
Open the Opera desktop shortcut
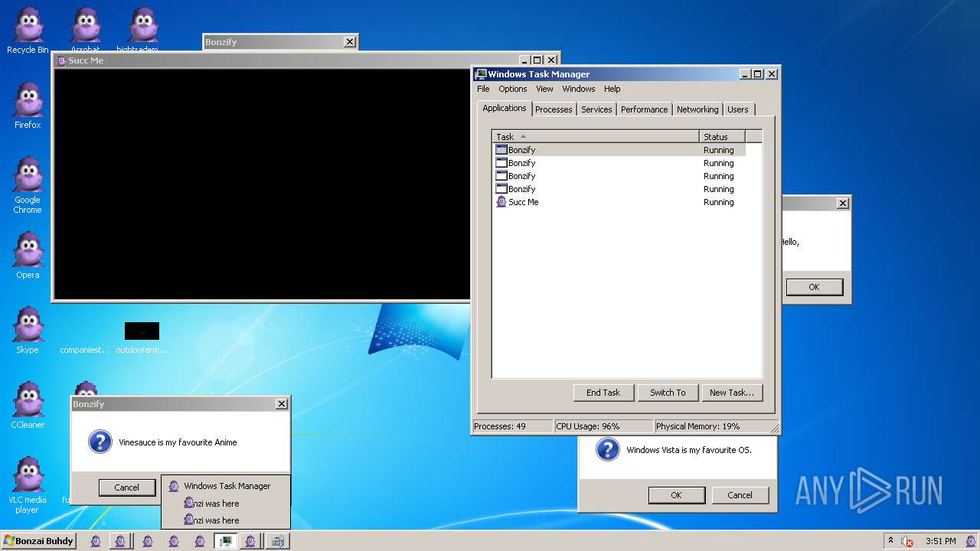[28, 256]
